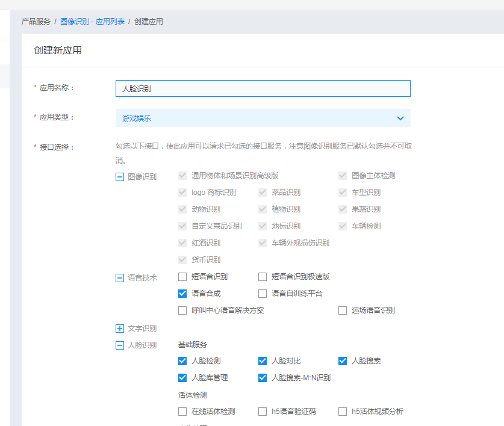Enable h5语音验证码
The height and width of the screenshot is (426, 504).
263,412
